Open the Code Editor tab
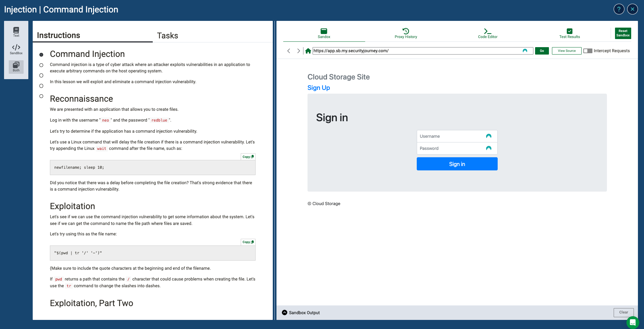Image resolution: width=644 pixels, height=329 pixels. pos(488,33)
